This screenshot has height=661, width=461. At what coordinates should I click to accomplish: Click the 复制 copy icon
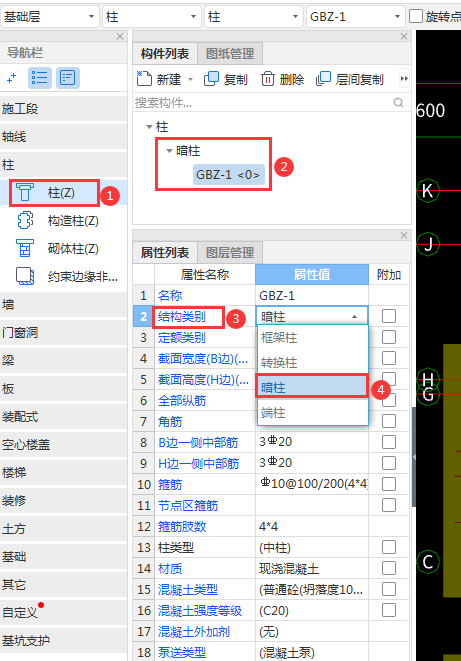click(211, 79)
